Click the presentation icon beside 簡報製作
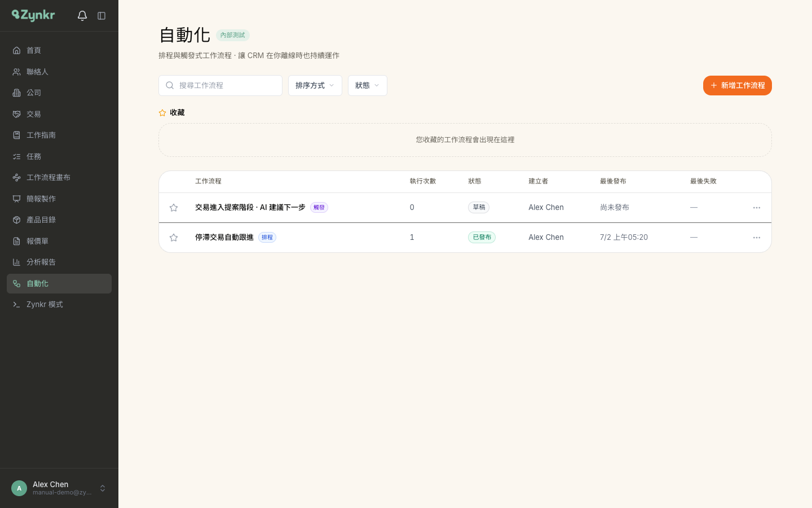This screenshot has height=508, width=812. [x=16, y=199]
